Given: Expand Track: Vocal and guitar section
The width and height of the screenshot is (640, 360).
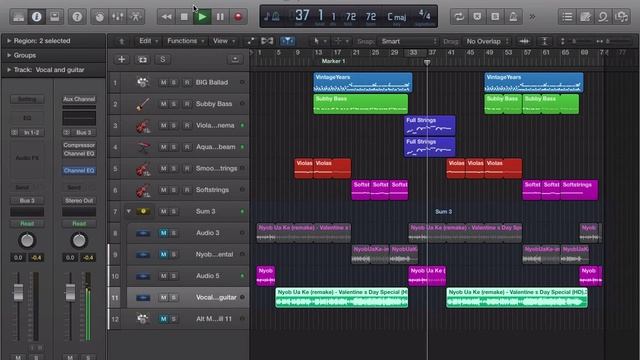Looking at the screenshot, I should point(9,70).
